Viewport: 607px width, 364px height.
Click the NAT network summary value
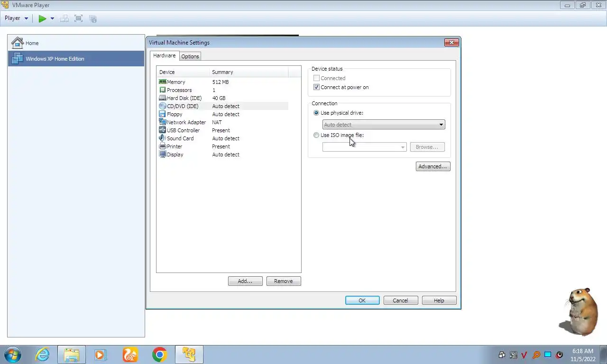tap(217, 122)
